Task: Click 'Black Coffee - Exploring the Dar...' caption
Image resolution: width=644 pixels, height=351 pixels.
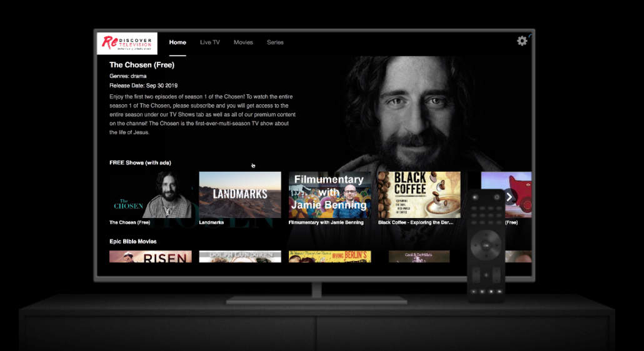Action: pyautogui.click(x=416, y=222)
